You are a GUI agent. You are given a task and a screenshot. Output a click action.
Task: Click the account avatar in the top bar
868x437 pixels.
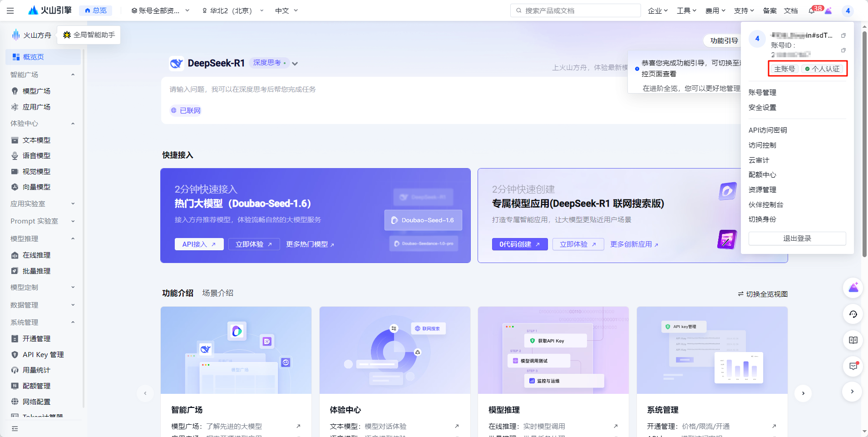coord(848,10)
